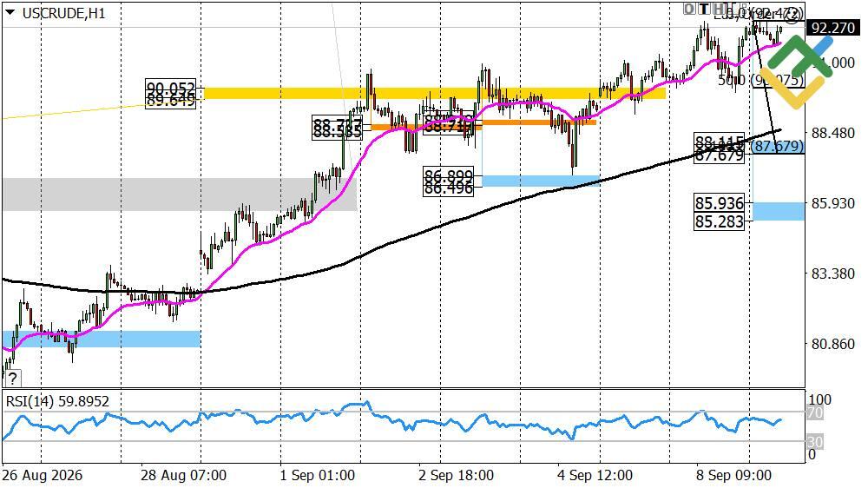Select the 85.936 level label
This screenshot has height=488, width=868.
719,202
